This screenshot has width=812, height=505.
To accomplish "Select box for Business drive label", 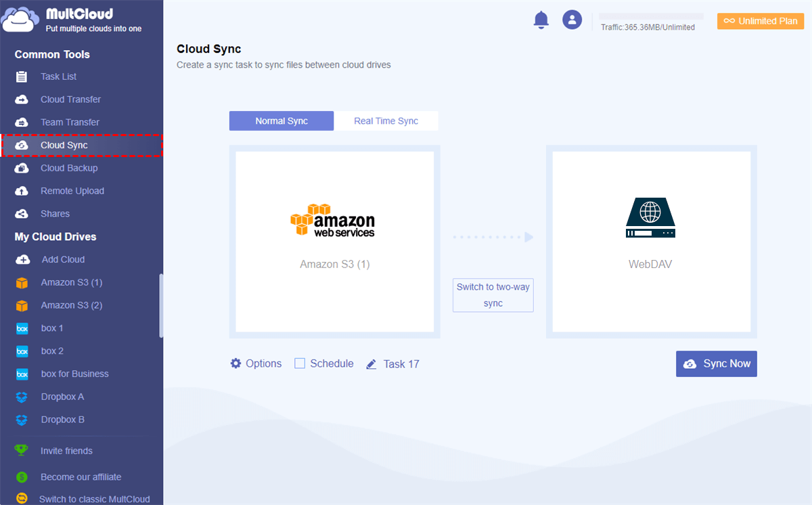I will 74,374.
